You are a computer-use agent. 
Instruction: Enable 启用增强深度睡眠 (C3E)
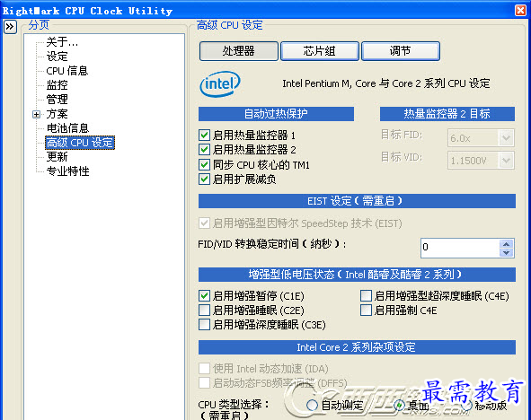pos(204,325)
